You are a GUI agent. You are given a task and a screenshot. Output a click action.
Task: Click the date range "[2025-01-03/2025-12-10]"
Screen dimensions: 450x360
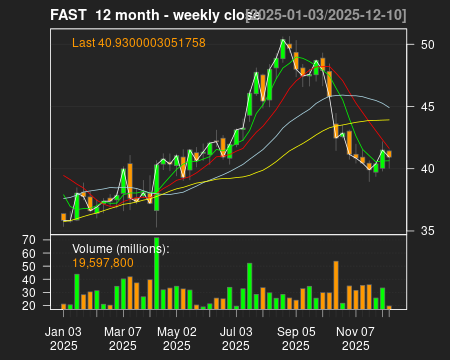pyautogui.click(x=326, y=15)
